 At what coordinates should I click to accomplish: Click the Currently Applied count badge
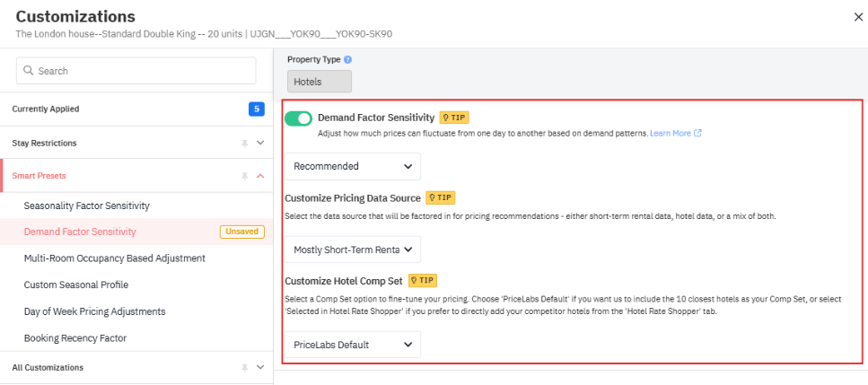(256, 109)
